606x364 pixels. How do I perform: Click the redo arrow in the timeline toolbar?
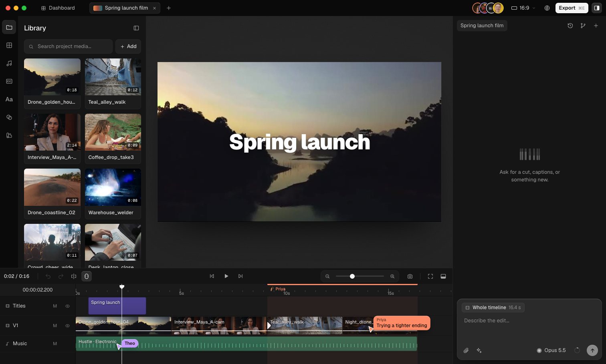(61, 276)
